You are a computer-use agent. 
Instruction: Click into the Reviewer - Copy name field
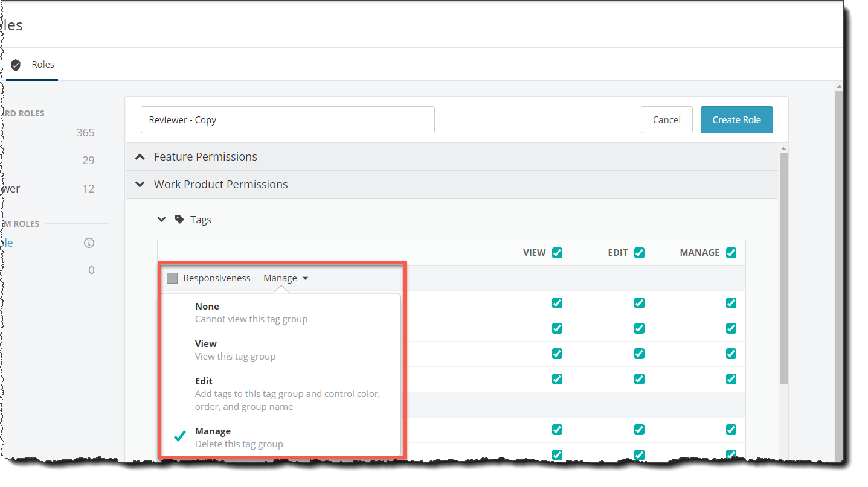288,119
